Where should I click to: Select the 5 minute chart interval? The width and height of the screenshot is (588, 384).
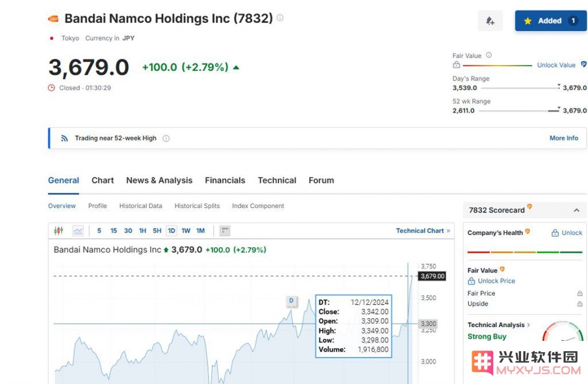point(99,231)
